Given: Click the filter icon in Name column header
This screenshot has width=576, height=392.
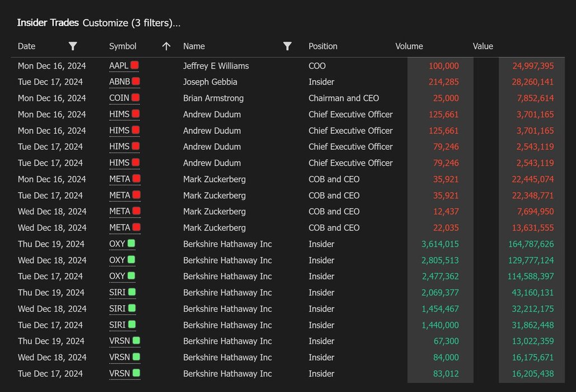Looking at the screenshot, I should (x=287, y=46).
